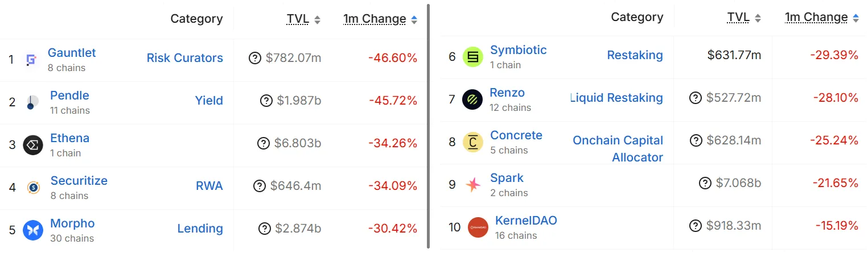Click the Renzo black logo icon
The height and width of the screenshot is (253, 868).
[472, 99]
